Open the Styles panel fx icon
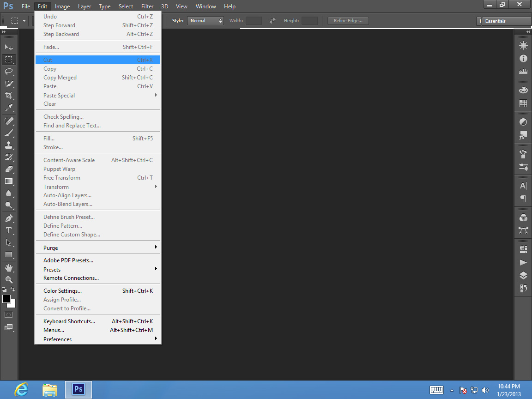 523,135
